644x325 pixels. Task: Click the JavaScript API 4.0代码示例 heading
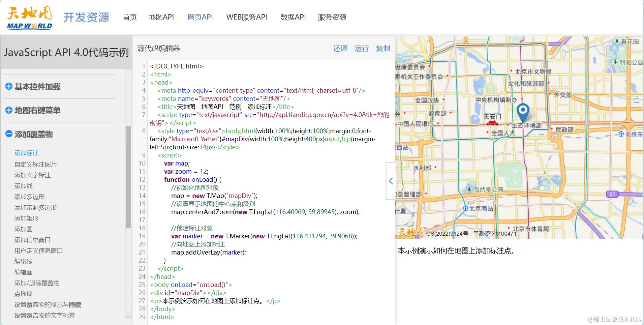[x=66, y=53]
